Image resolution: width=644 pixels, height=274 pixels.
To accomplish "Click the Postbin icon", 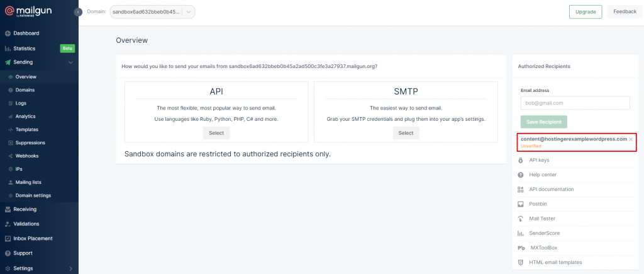I will click(521, 204).
